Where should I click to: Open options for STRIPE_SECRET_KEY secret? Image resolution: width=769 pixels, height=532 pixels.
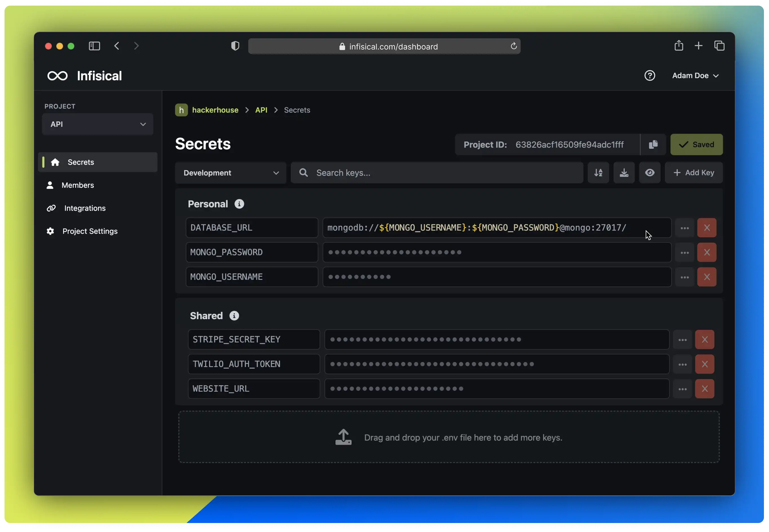[683, 339]
